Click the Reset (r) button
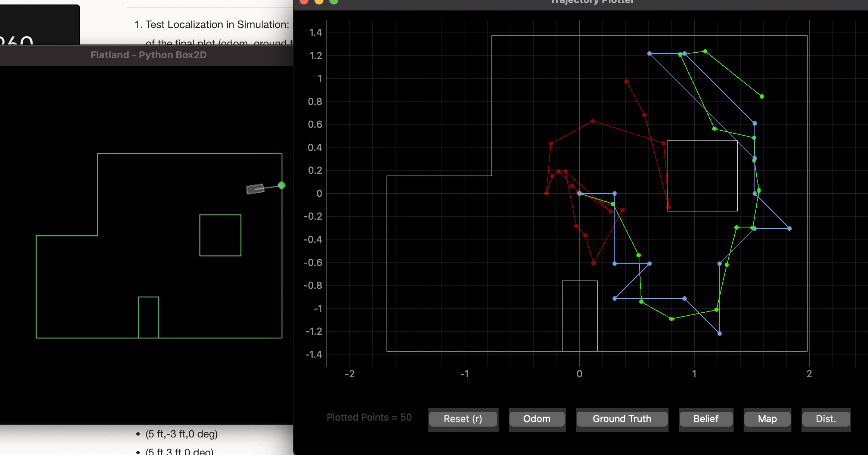Viewport: 868px width, 455px height. pos(463,419)
